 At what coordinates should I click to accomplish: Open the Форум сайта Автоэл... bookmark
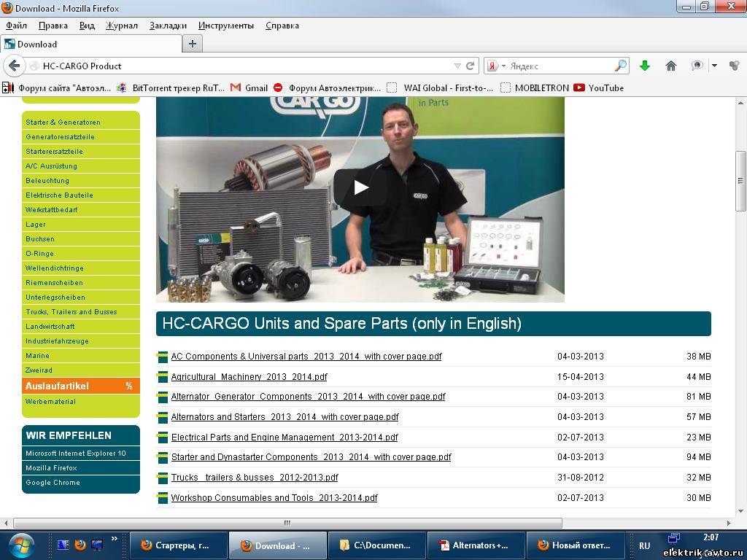(x=57, y=87)
